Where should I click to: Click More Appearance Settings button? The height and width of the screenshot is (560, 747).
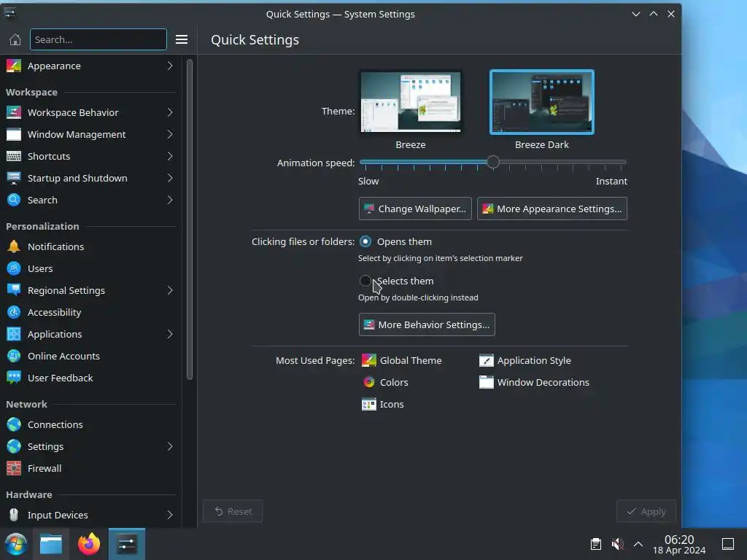click(552, 209)
